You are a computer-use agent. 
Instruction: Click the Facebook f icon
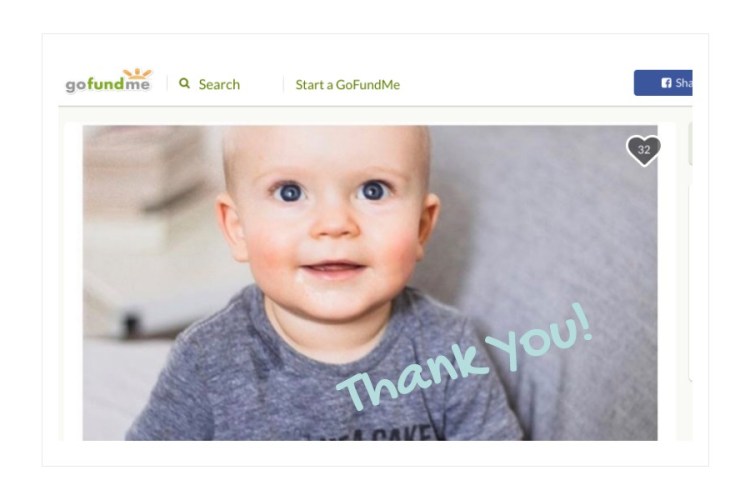[666, 83]
